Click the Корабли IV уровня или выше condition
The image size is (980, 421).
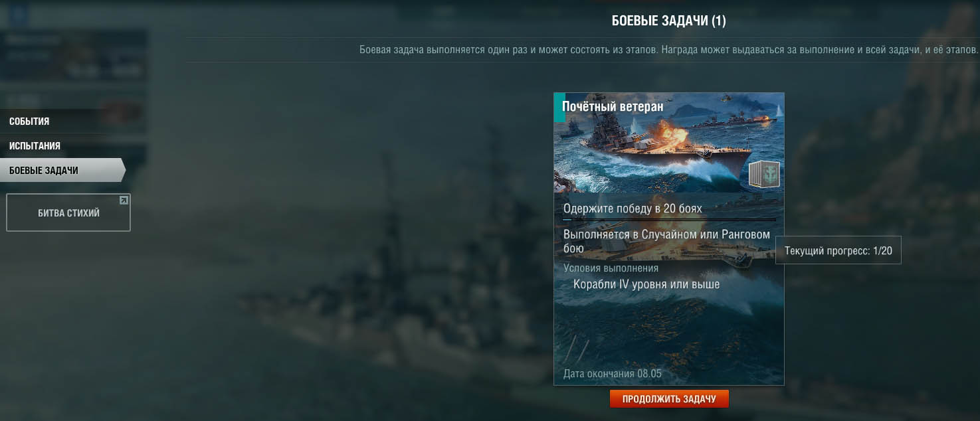click(646, 284)
